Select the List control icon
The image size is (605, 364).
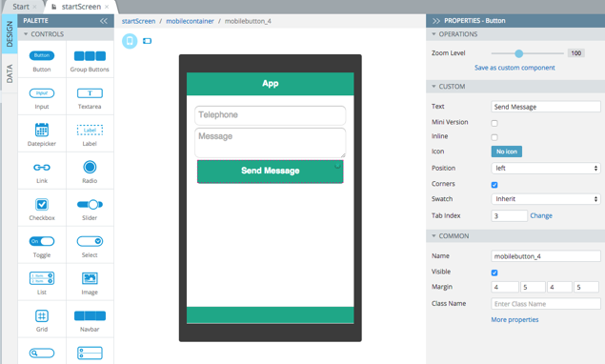42,278
